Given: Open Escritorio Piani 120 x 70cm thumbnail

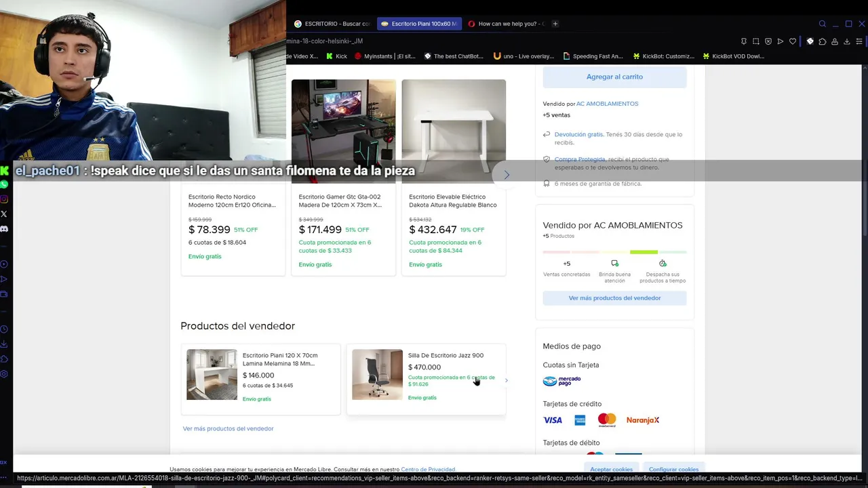Looking at the screenshot, I should 212,374.
